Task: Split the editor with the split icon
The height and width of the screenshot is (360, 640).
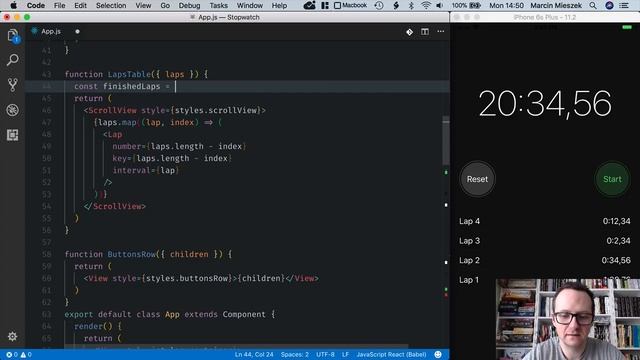Action: (425, 31)
